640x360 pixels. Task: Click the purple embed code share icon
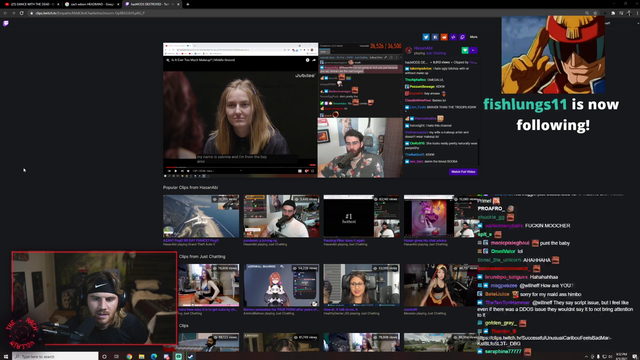(453, 37)
